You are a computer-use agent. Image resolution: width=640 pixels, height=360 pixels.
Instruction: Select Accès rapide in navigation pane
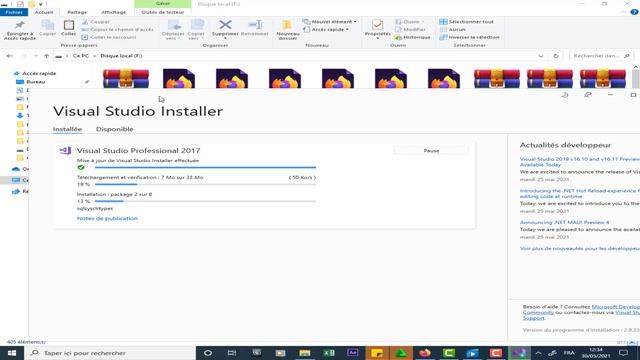click(x=39, y=73)
